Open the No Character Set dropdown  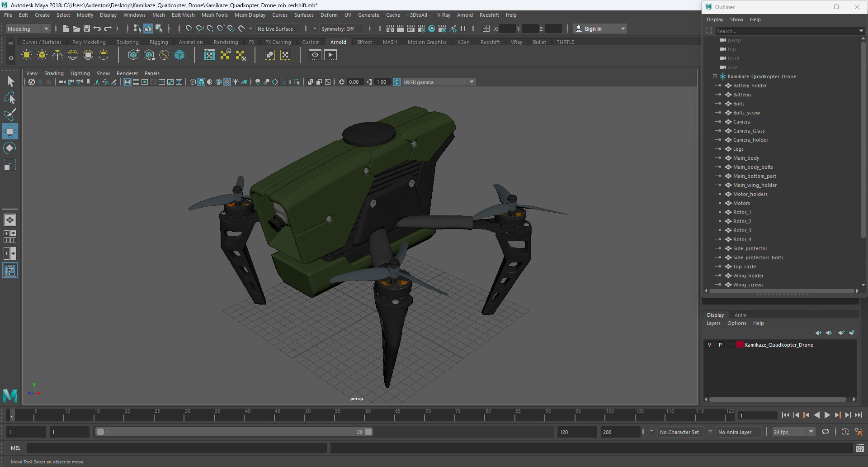point(652,432)
